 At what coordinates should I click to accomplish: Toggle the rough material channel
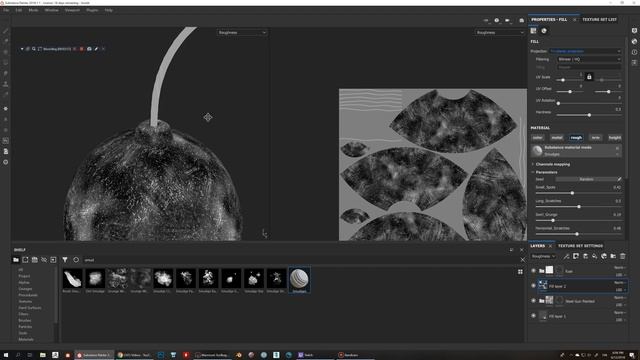(x=576, y=138)
